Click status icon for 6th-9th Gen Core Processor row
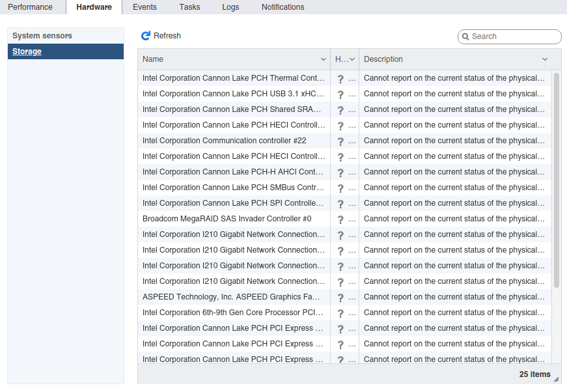This screenshot has width=567, height=392. pyautogui.click(x=340, y=313)
